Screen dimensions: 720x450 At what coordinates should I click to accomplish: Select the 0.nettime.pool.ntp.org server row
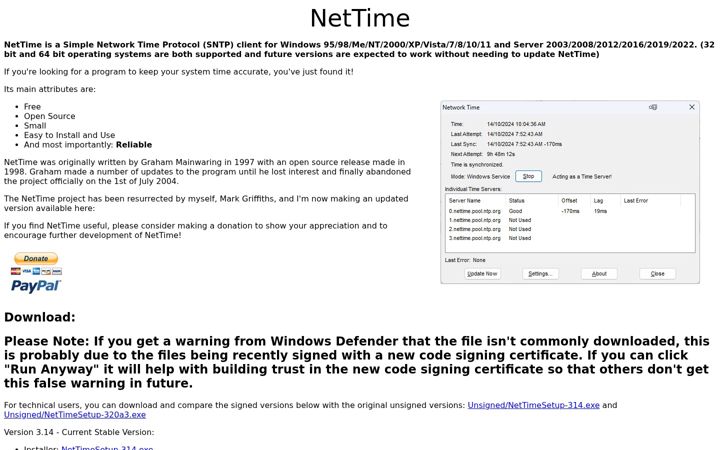pos(570,211)
